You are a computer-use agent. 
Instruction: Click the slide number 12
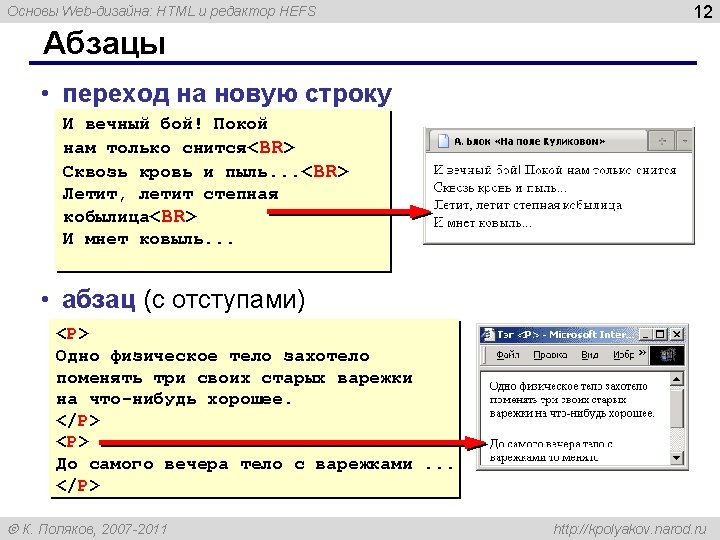coord(703,11)
